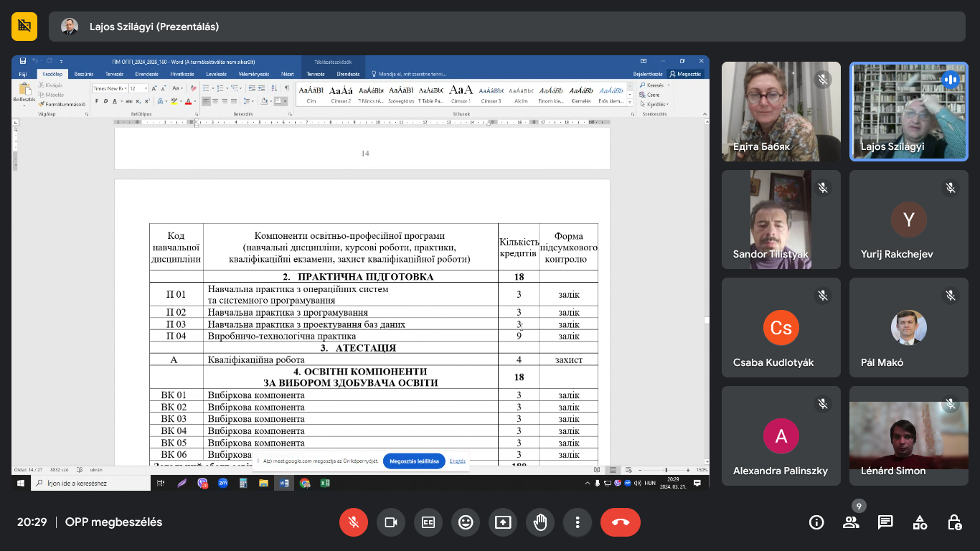The width and height of the screenshot is (980, 551).
Task: Toggle closed captions on
Action: coord(428,522)
